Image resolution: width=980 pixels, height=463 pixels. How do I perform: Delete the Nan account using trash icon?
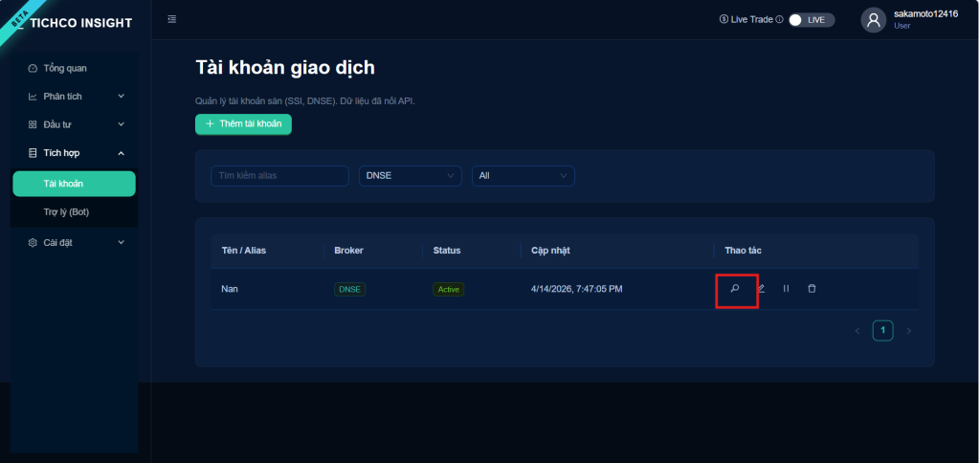coord(812,288)
